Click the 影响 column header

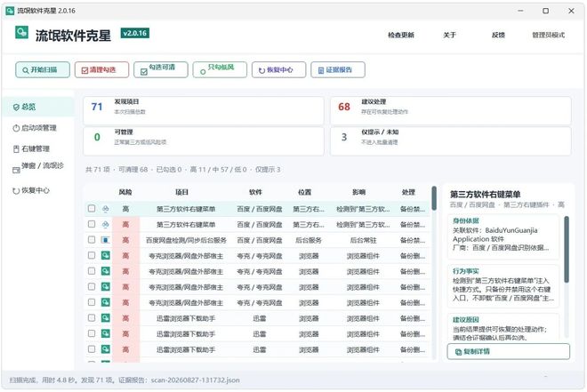[x=358, y=192]
